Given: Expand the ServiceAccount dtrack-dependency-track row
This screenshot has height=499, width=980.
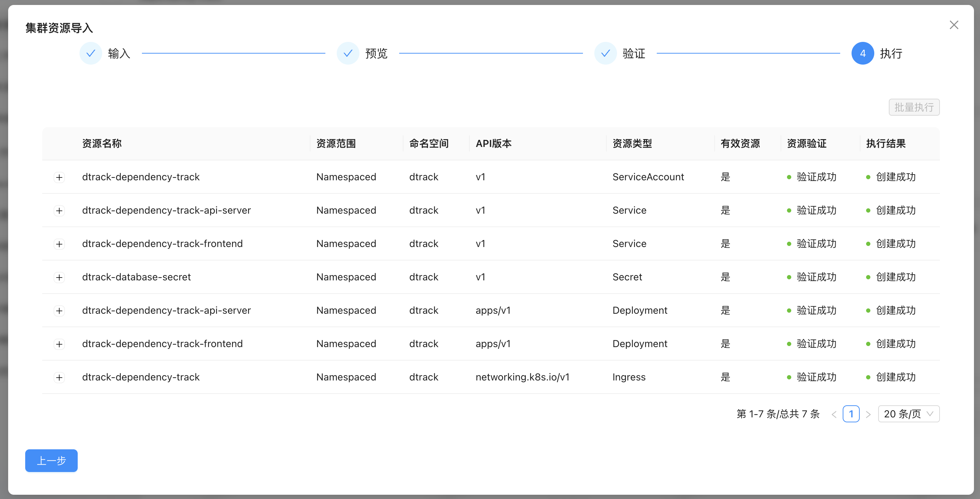Looking at the screenshot, I should 59,177.
